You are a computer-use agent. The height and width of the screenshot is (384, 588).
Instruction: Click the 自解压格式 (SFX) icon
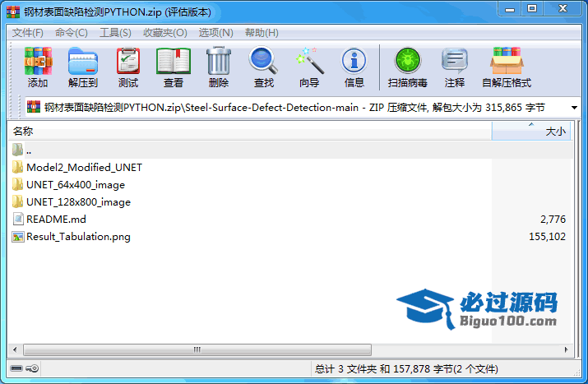507,60
